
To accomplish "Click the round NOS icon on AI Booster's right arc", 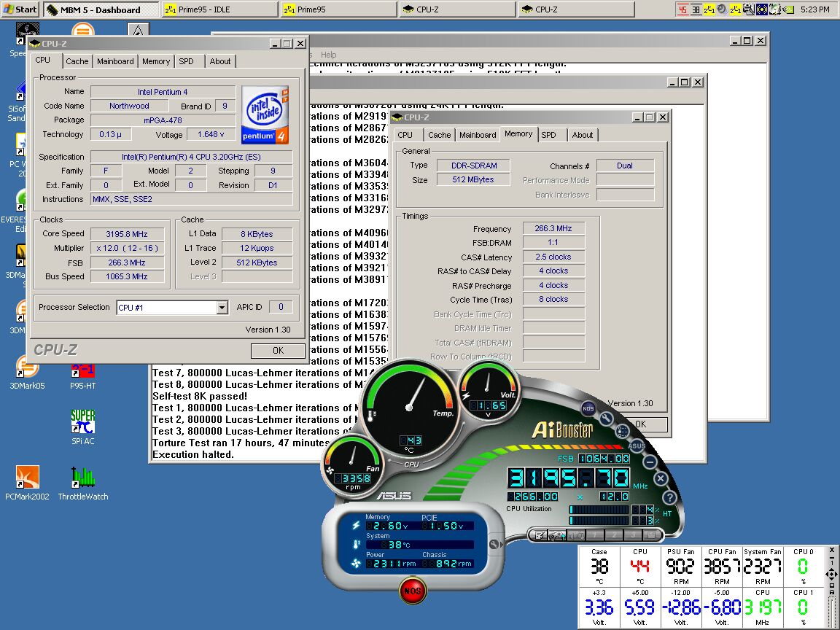I will (x=588, y=408).
